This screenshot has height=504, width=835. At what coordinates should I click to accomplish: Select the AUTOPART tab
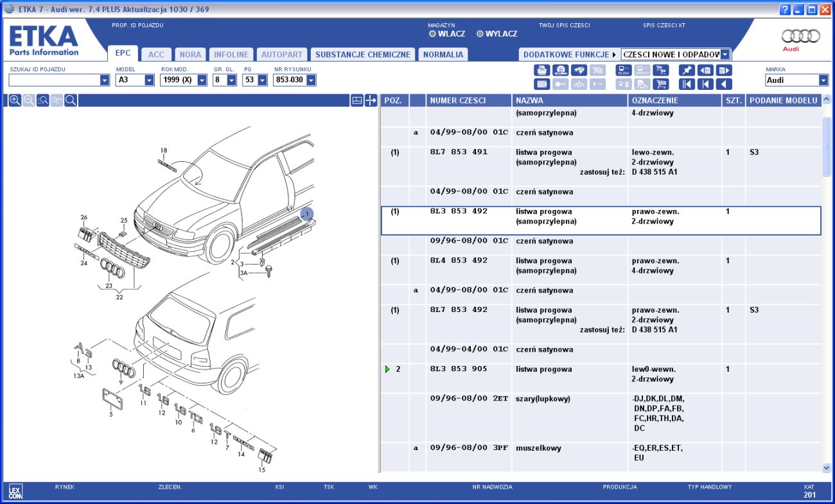point(281,55)
